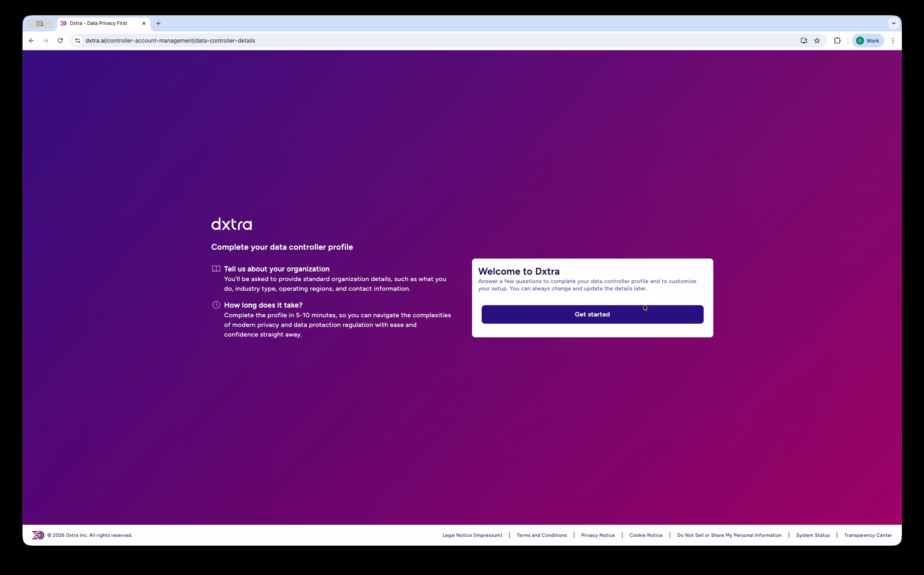The height and width of the screenshot is (575, 924).
Task: Click the Work profile button
Action: click(868, 41)
